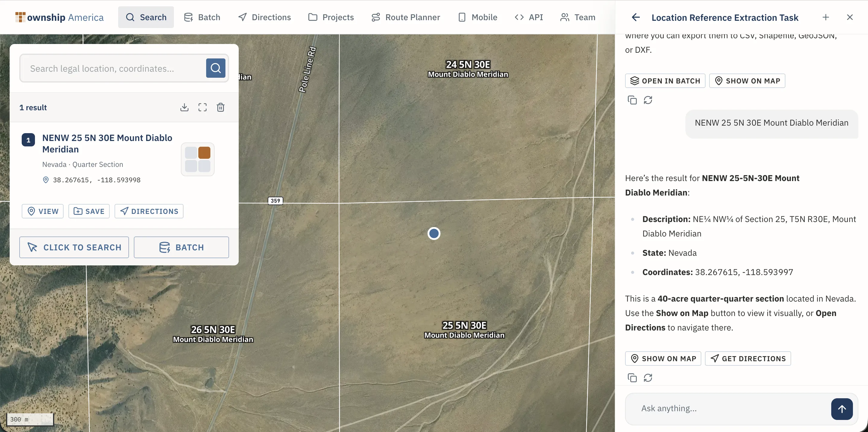Enable Click to Search mode
This screenshot has width=868, height=432.
coord(74,248)
